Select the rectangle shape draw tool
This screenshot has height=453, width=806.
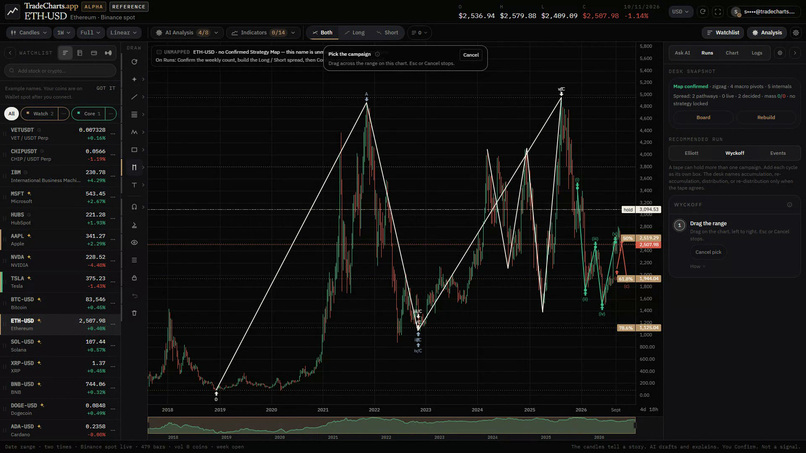[134, 150]
